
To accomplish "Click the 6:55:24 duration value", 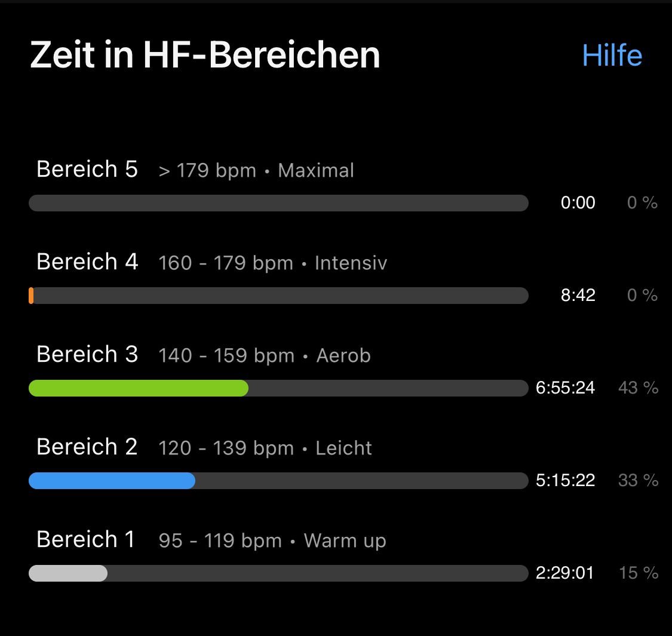I will [x=565, y=388].
